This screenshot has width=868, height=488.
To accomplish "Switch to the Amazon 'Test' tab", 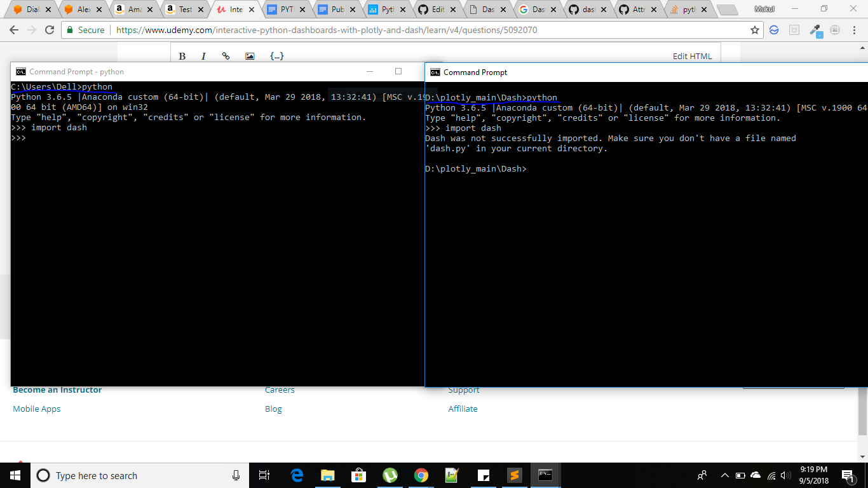I will tap(184, 10).
